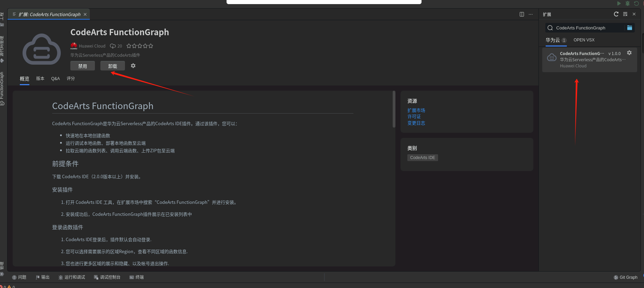The image size is (644, 288).
Task: Open the 运行和调试 run and debug panel
Action: (x=72, y=277)
